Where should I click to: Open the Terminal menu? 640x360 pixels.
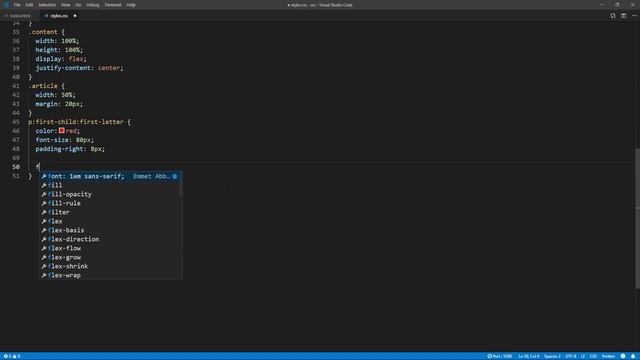113,5
